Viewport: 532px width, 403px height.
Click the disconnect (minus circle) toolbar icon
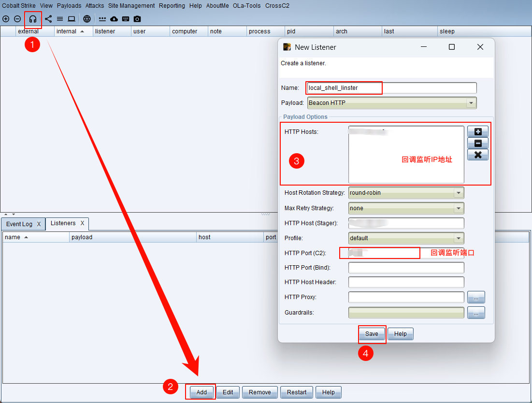17,19
